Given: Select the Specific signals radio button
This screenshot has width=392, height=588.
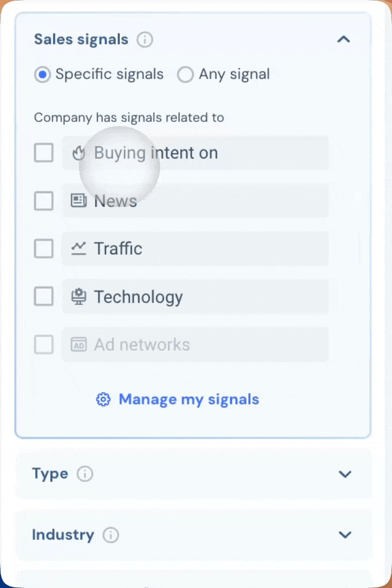Looking at the screenshot, I should click(x=42, y=75).
